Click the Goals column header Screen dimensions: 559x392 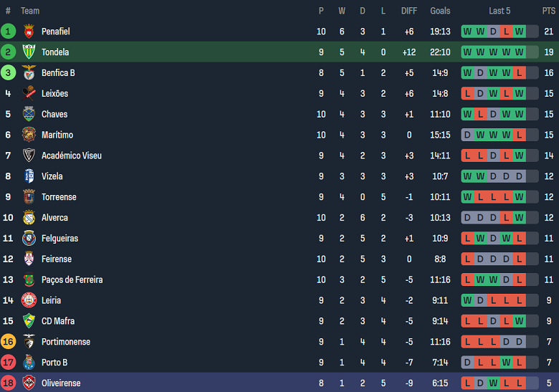point(440,11)
